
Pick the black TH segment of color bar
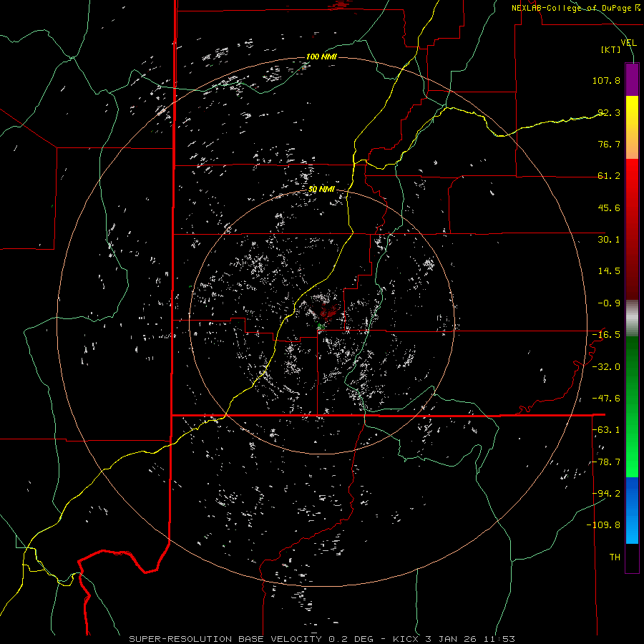pos(632,557)
